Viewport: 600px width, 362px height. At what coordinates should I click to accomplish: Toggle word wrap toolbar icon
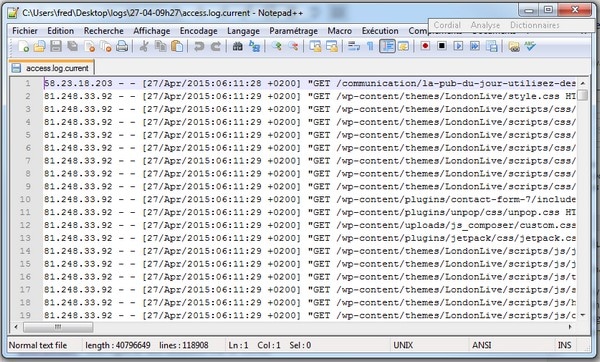click(x=354, y=47)
